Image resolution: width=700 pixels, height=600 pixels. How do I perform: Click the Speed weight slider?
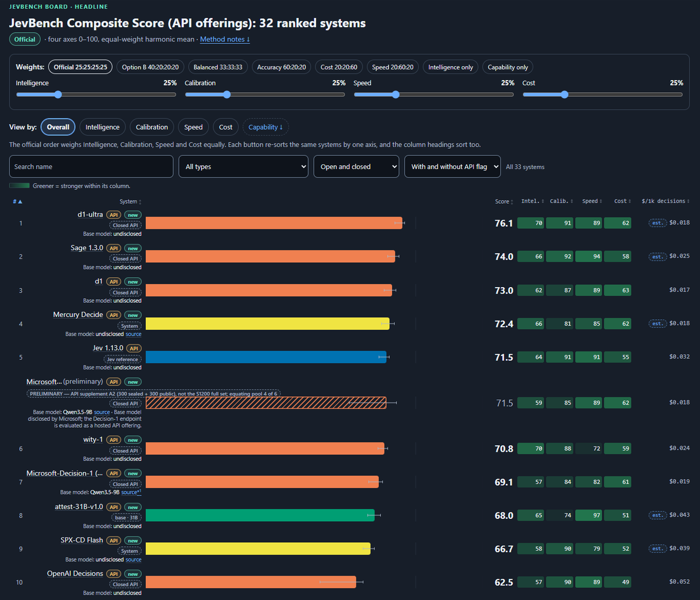[434, 95]
